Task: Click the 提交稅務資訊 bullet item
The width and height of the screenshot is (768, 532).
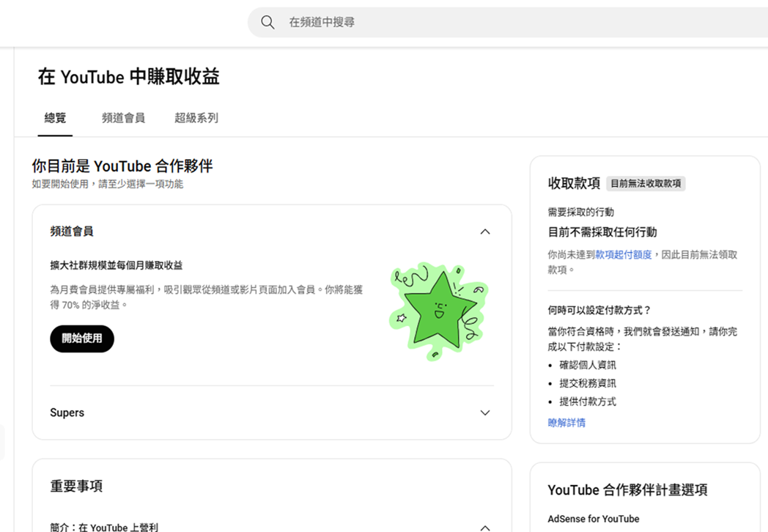Action: pos(588,383)
